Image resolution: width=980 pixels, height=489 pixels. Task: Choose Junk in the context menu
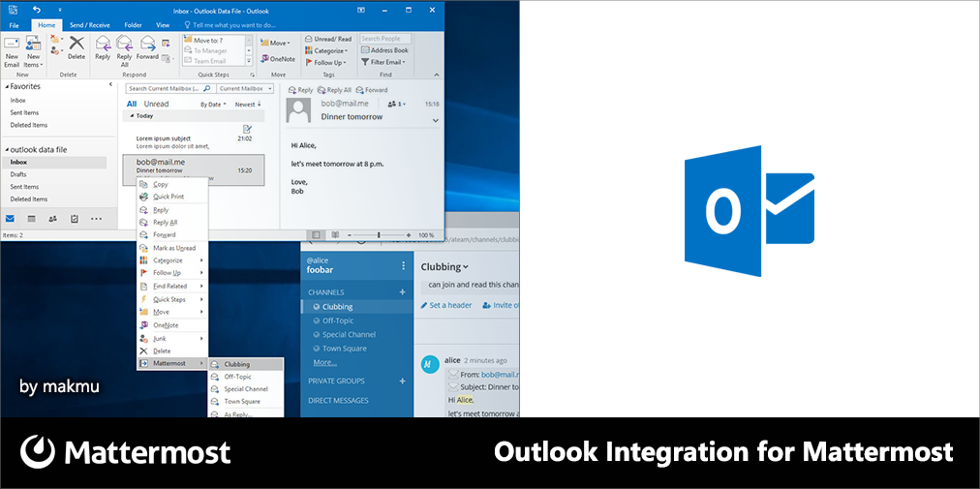(171, 338)
